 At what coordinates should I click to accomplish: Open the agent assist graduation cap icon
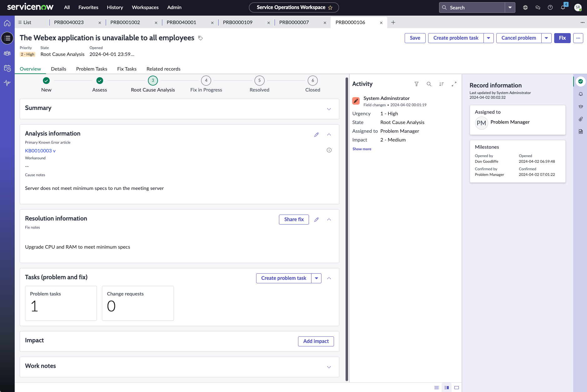click(x=581, y=107)
